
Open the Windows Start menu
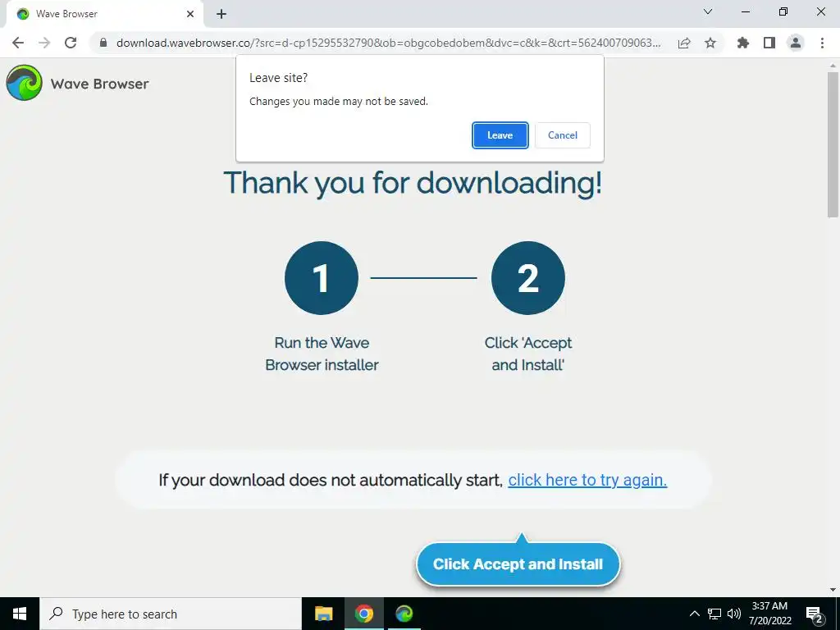(x=20, y=614)
